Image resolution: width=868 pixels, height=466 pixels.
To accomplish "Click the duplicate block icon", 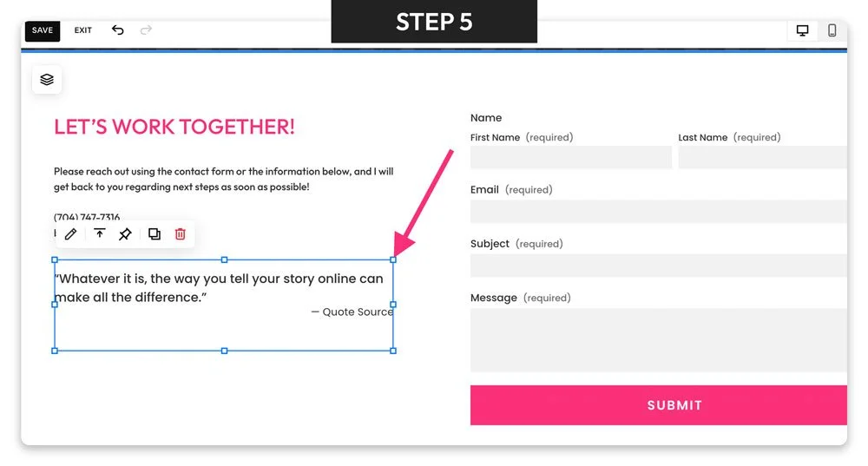I will pyautogui.click(x=155, y=234).
